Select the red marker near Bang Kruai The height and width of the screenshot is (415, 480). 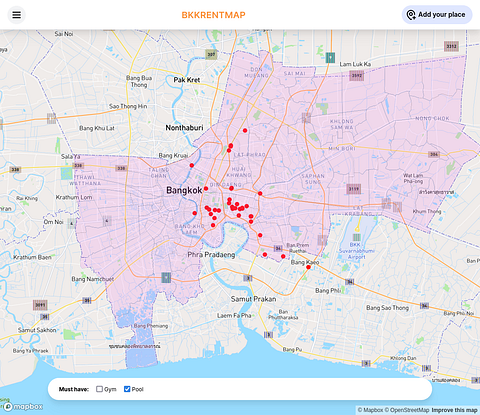click(192, 165)
